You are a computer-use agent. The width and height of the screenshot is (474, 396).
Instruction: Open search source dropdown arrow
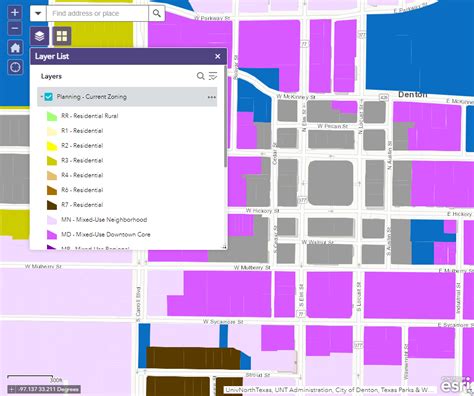click(x=38, y=13)
